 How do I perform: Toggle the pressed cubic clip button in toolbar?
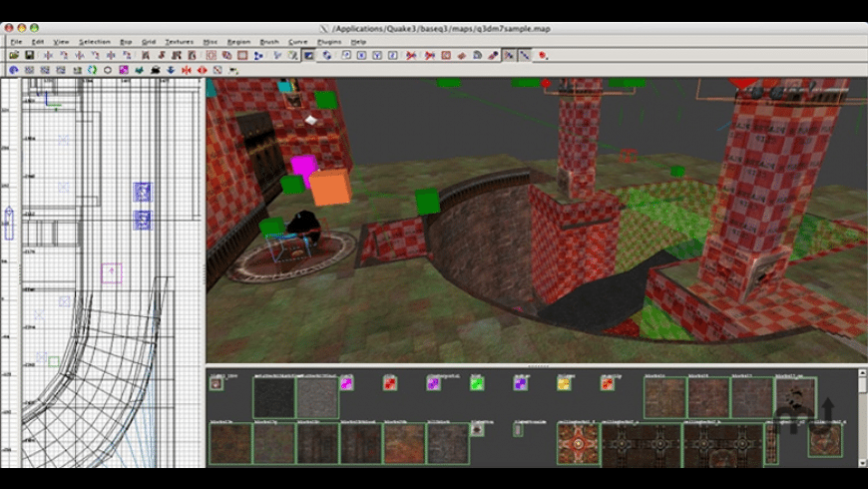[x=309, y=56]
